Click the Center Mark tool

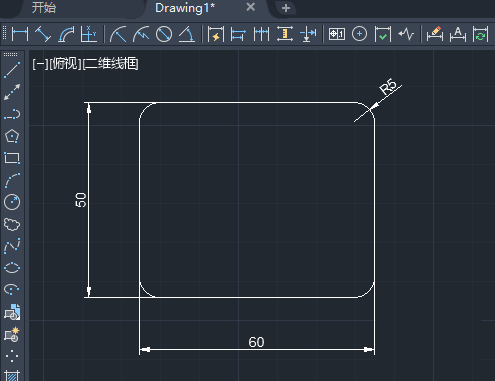point(359,34)
